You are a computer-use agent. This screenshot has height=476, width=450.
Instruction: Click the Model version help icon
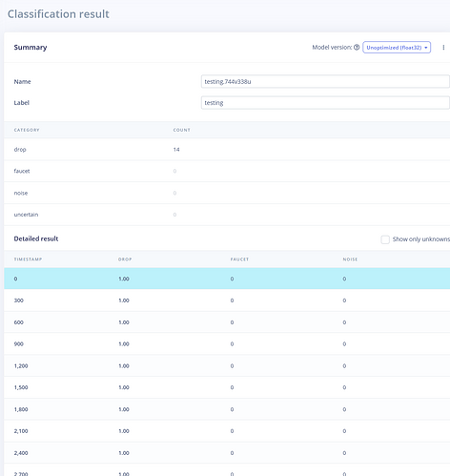tap(357, 48)
